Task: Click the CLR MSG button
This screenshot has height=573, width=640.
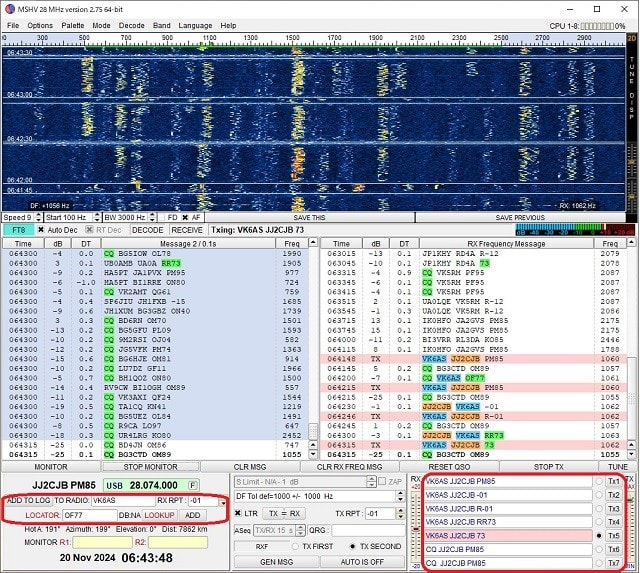Action: 250,467
